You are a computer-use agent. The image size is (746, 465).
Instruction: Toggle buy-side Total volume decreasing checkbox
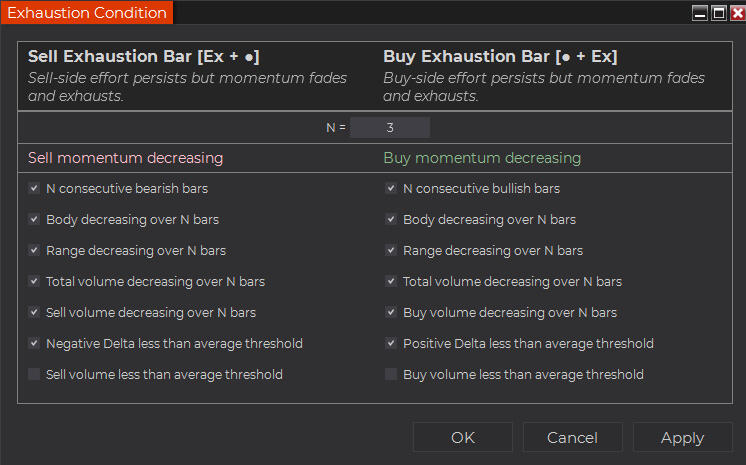391,281
